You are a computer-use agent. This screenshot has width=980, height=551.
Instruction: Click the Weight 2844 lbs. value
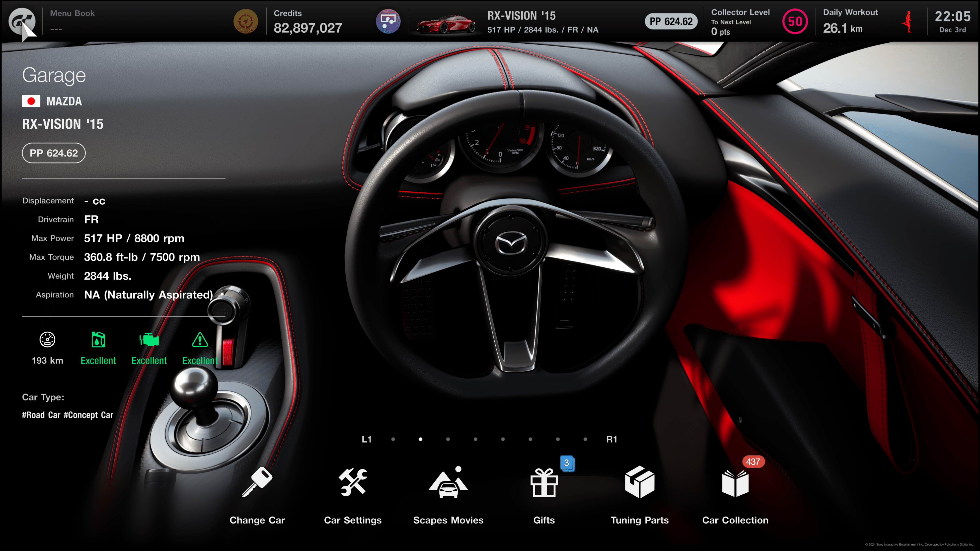pos(108,276)
